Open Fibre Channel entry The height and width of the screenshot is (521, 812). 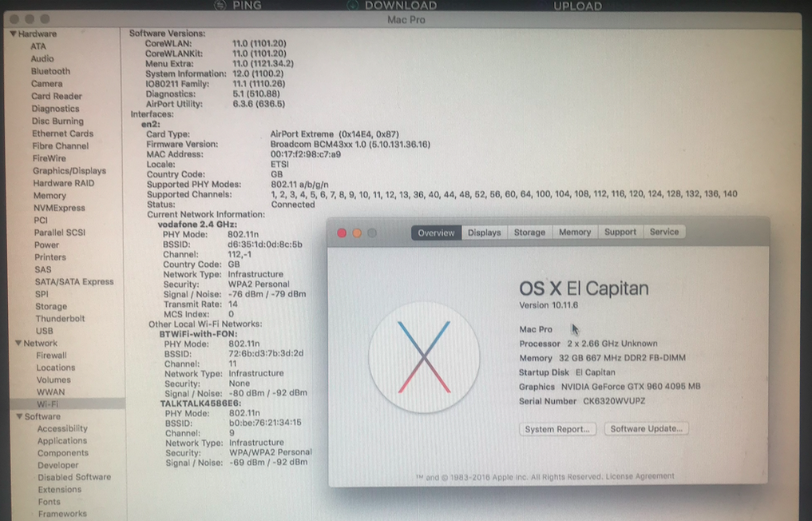tap(61, 145)
